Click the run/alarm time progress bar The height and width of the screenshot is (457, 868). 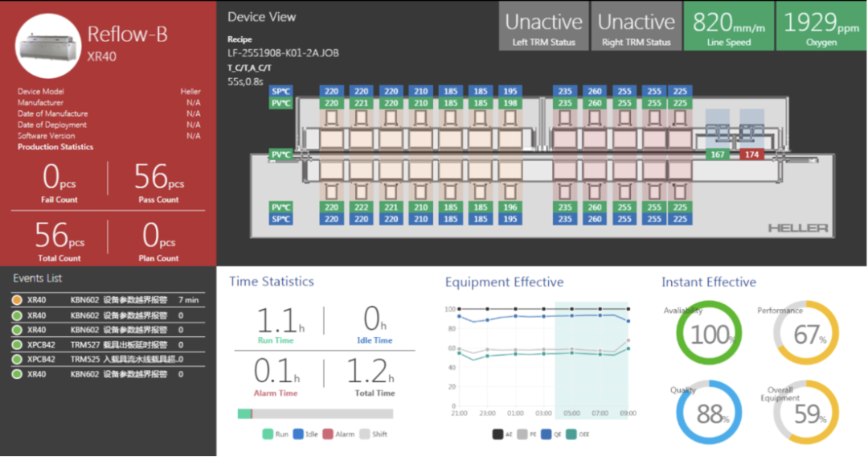click(x=315, y=414)
